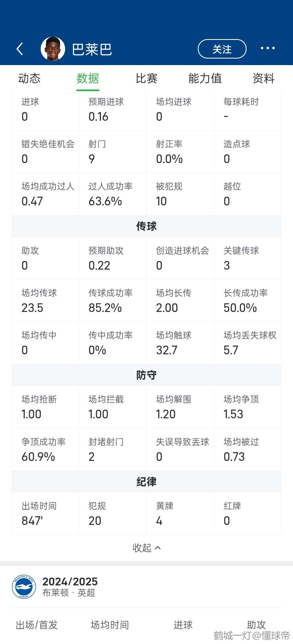Tap the 黄牌 count cell
Screen dimensions: 293x644
(x=180, y=514)
